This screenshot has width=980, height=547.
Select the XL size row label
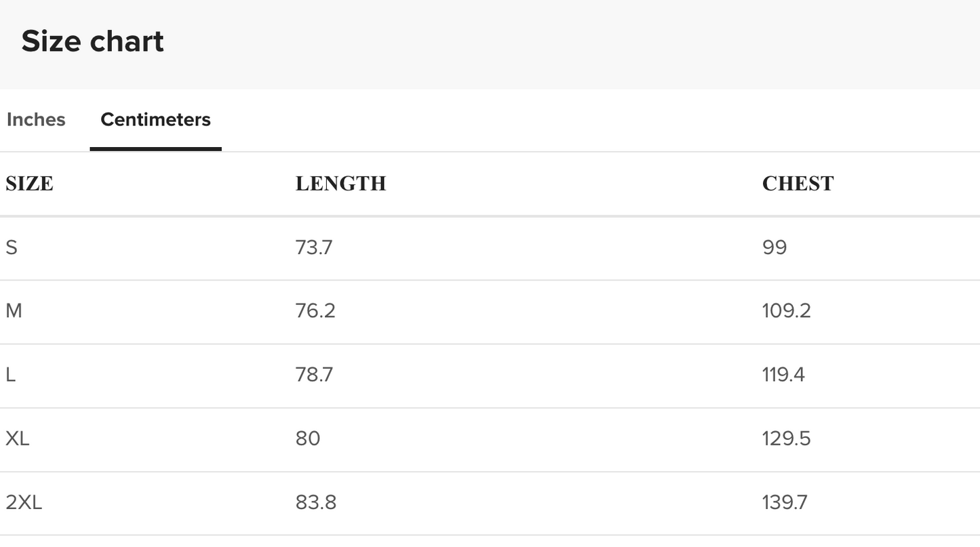pyautogui.click(x=18, y=439)
